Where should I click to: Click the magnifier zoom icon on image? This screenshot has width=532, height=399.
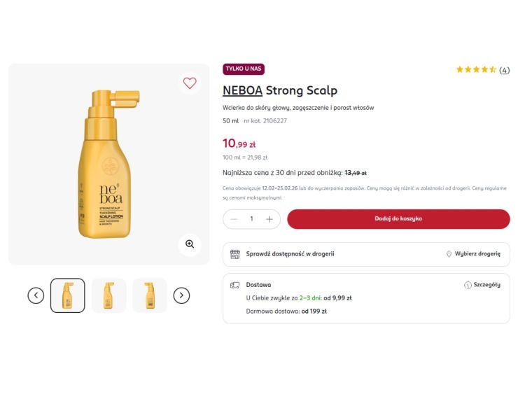(189, 244)
